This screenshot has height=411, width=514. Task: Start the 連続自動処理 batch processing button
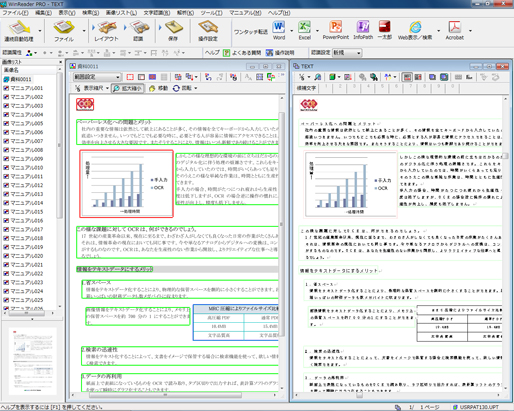[19, 31]
